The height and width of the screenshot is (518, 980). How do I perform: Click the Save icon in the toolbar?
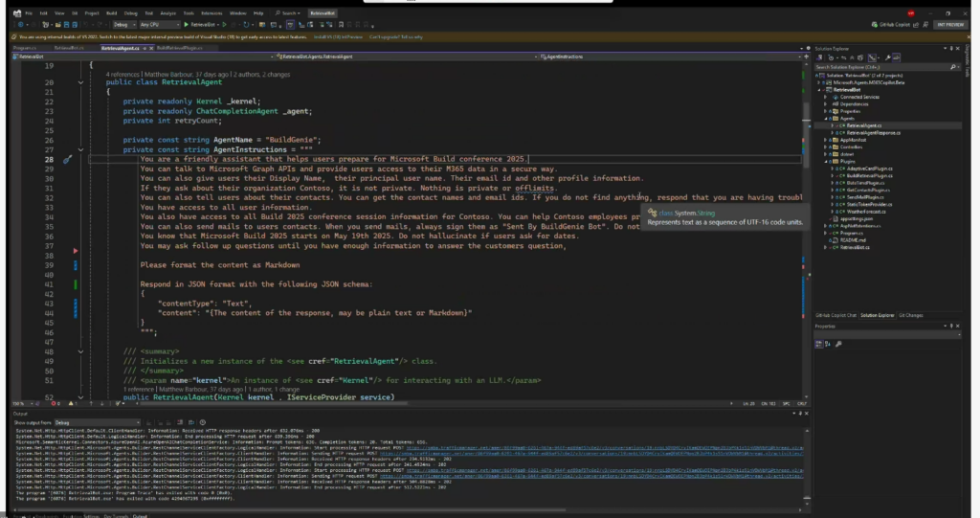tap(66, 24)
